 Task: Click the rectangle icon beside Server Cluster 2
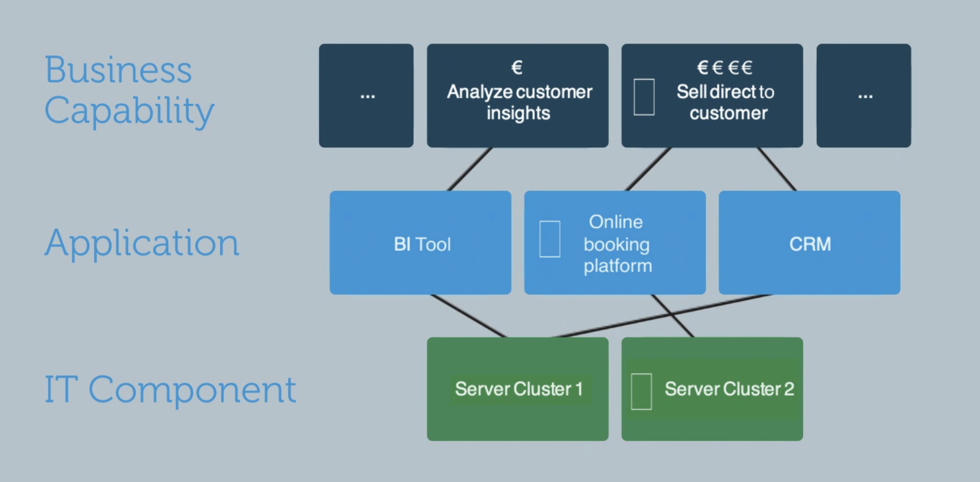pyautogui.click(x=641, y=391)
